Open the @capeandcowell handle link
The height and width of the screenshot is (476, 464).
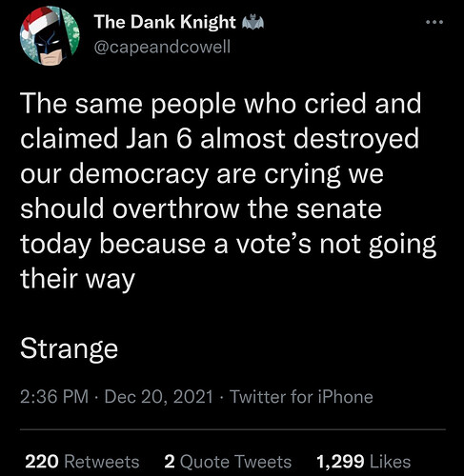162,48
